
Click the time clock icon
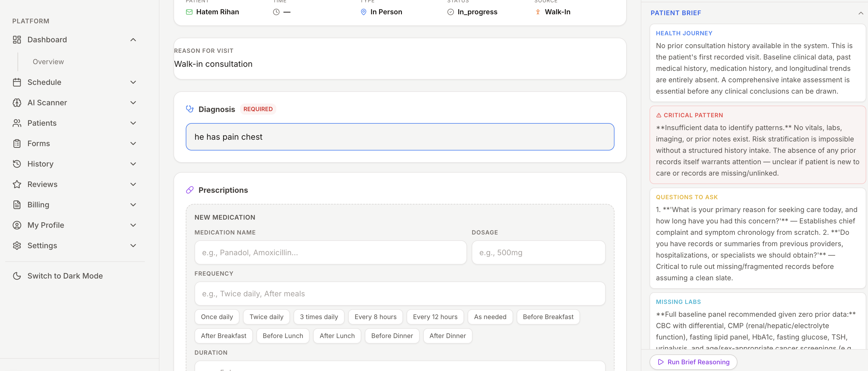[x=276, y=12]
